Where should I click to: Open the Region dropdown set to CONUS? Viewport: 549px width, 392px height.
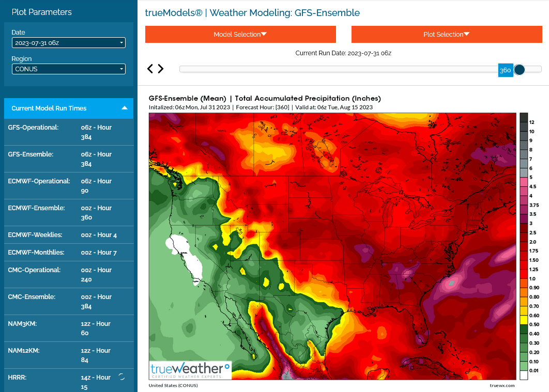point(69,69)
